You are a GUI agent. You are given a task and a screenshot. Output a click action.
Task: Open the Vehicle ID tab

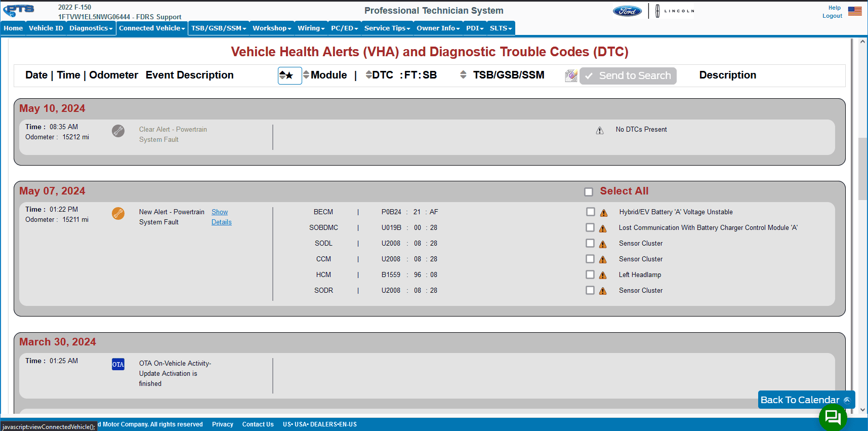pos(46,28)
